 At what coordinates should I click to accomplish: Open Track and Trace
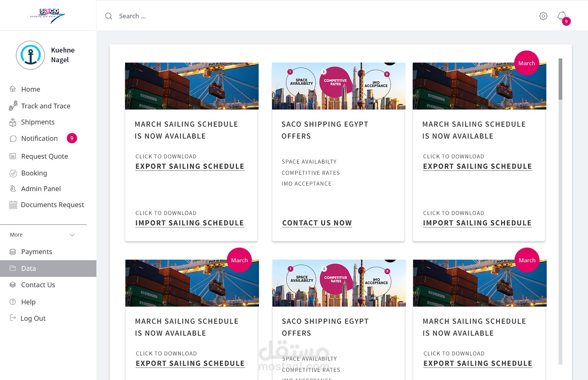click(x=46, y=106)
